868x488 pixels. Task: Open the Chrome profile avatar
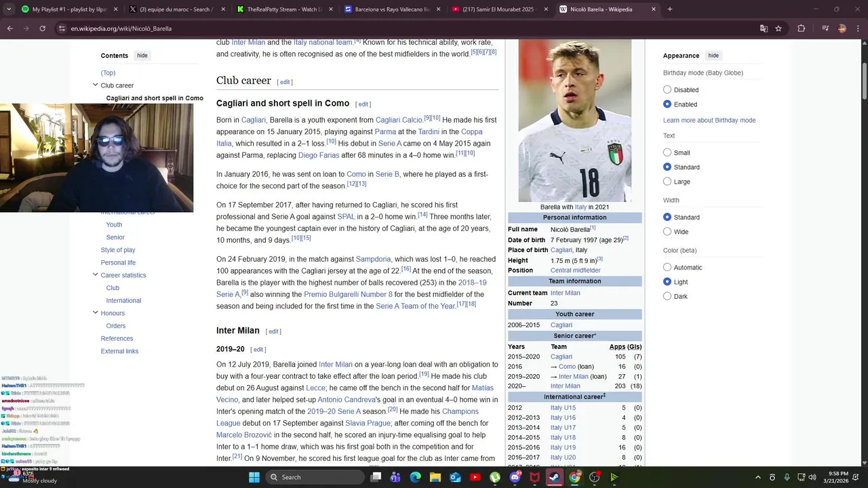(x=842, y=28)
